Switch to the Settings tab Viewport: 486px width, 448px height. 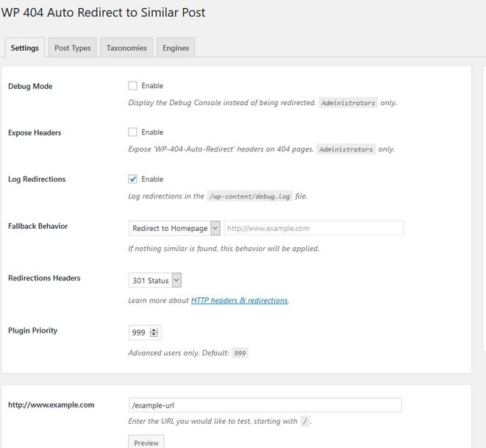(x=24, y=48)
